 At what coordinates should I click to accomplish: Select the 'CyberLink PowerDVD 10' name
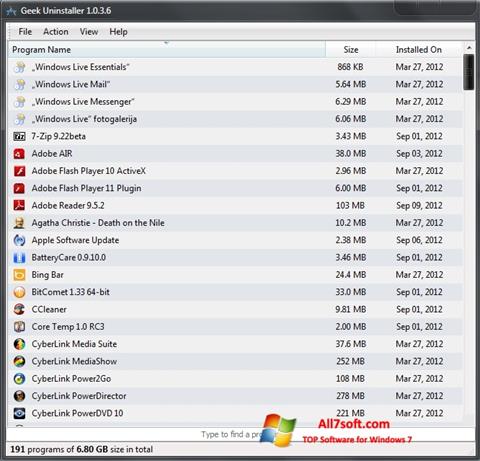[x=77, y=414]
